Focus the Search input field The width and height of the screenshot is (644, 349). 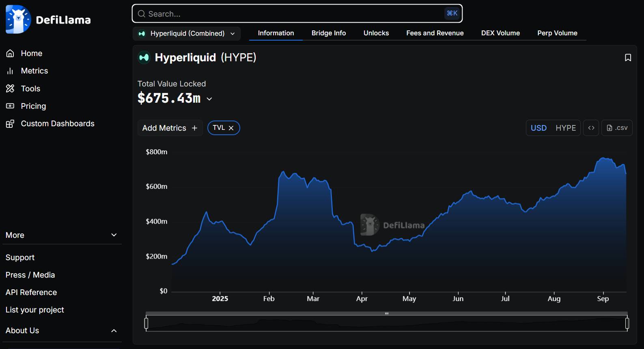point(297,13)
